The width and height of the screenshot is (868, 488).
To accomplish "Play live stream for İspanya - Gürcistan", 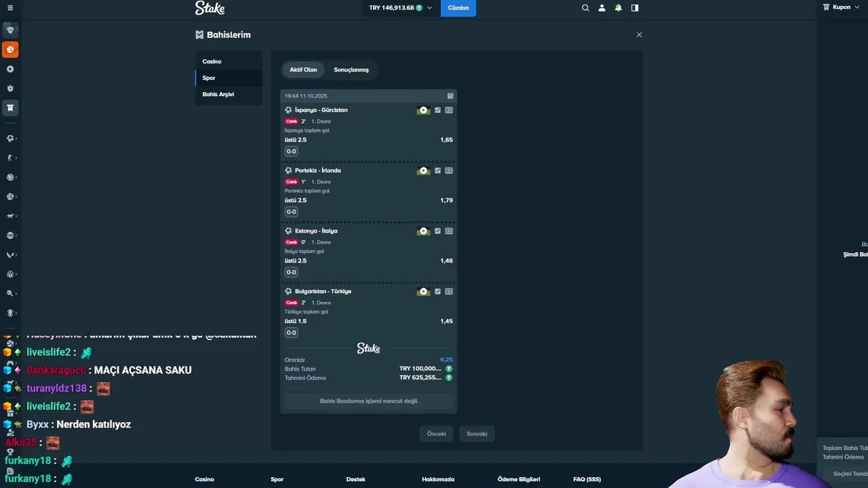I will point(423,110).
